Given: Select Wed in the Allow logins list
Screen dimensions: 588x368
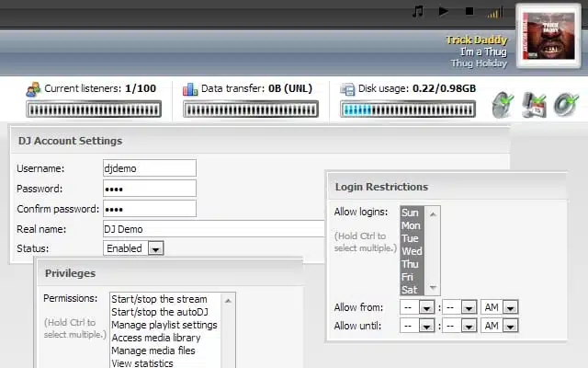Looking at the screenshot, I should coord(412,251).
